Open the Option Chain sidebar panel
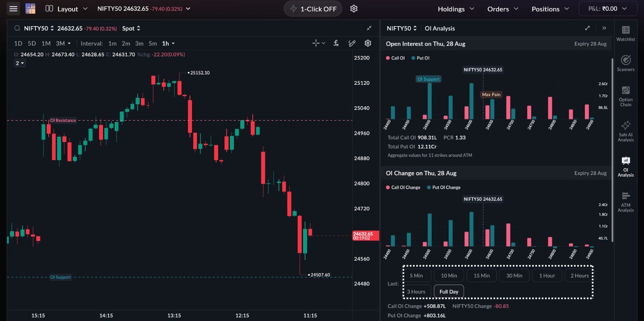This screenshot has height=321, width=644. click(625, 97)
